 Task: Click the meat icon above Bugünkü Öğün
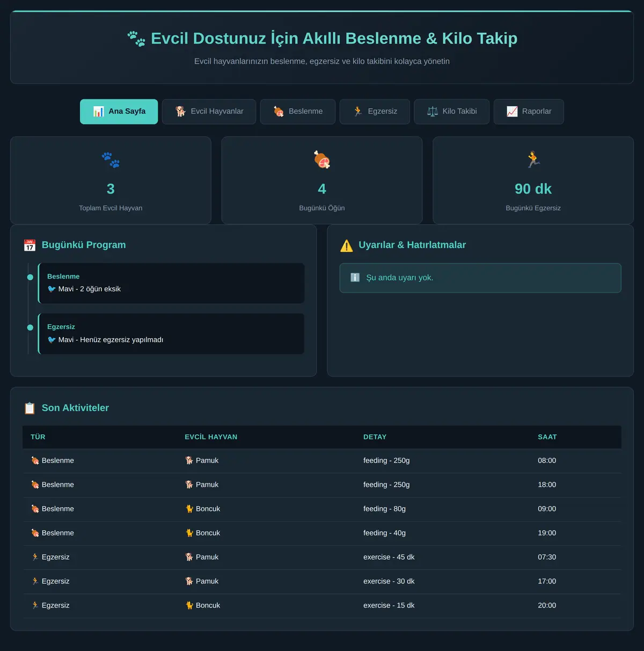(x=322, y=160)
